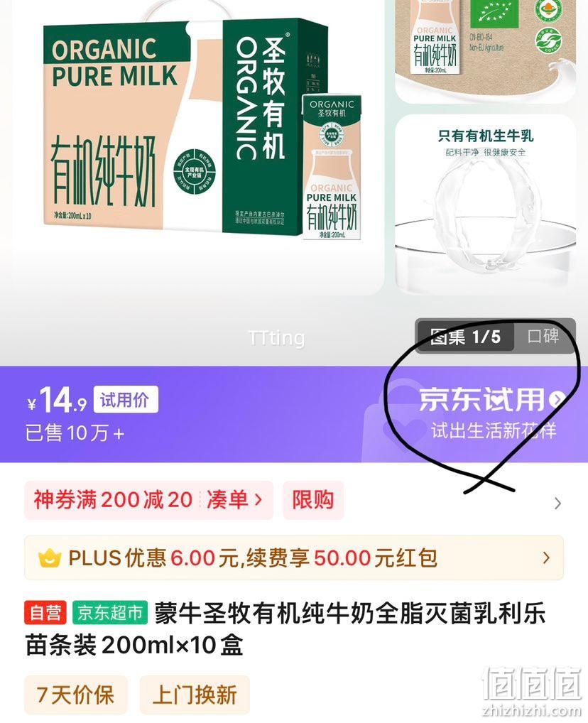Screen dimensions: 588x723
Task: Tap the 自营 red badge
Action: pyautogui.click(x=45, y=613)
